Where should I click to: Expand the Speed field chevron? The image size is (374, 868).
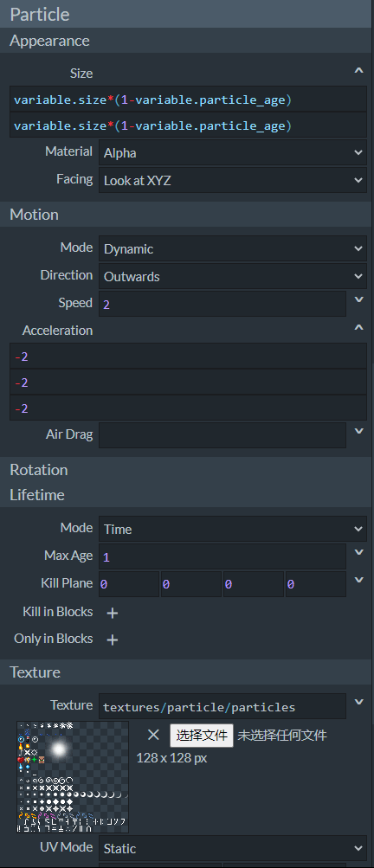tap(358, 300)
